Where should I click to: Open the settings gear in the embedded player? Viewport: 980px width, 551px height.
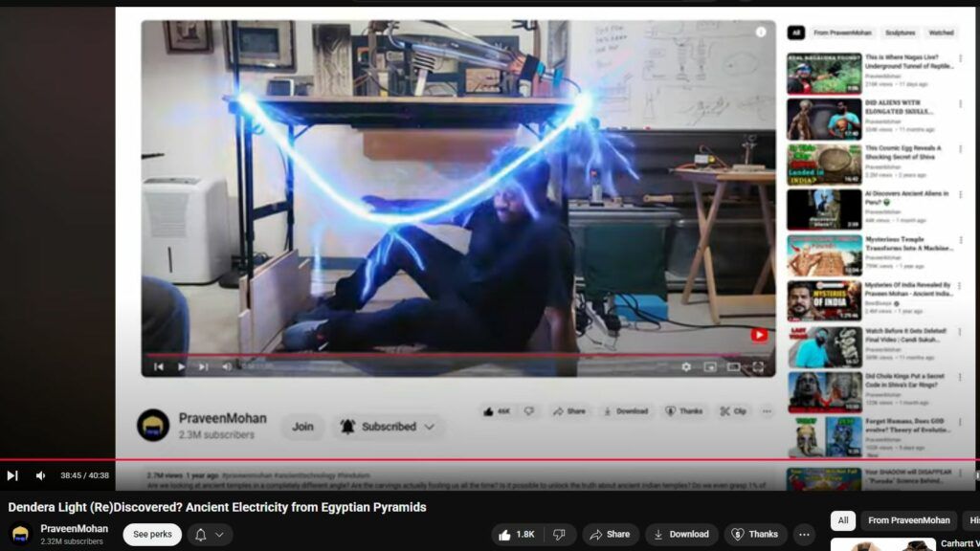pyautogui.click(x=686, y=366)
